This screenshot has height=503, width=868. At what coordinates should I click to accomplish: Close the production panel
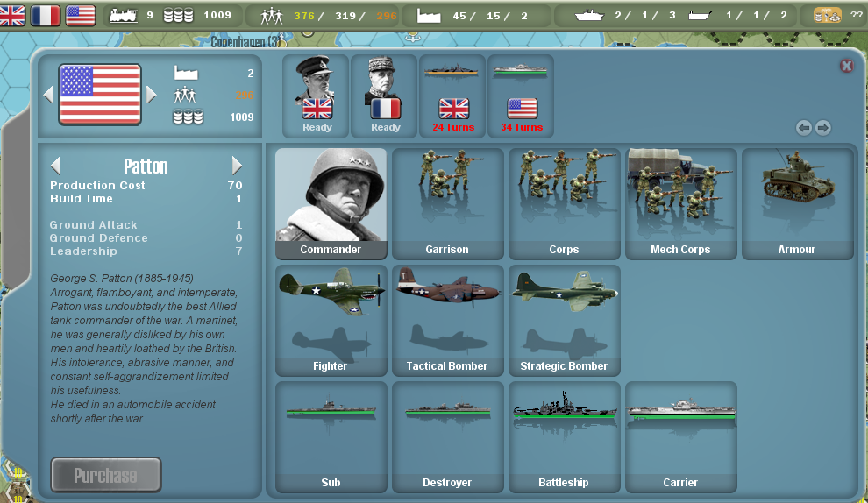point(846,66)
